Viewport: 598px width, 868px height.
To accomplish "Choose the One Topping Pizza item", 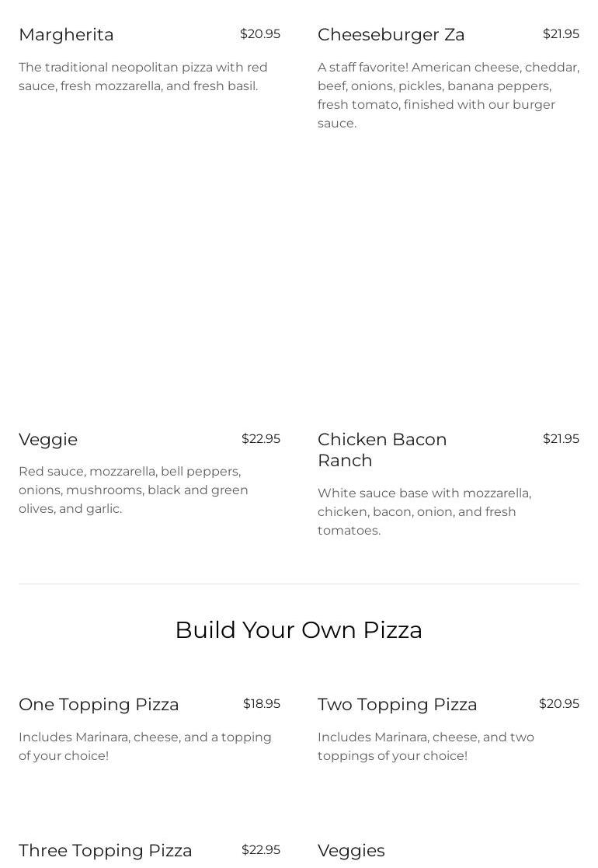I will click(x=99, y=705).
